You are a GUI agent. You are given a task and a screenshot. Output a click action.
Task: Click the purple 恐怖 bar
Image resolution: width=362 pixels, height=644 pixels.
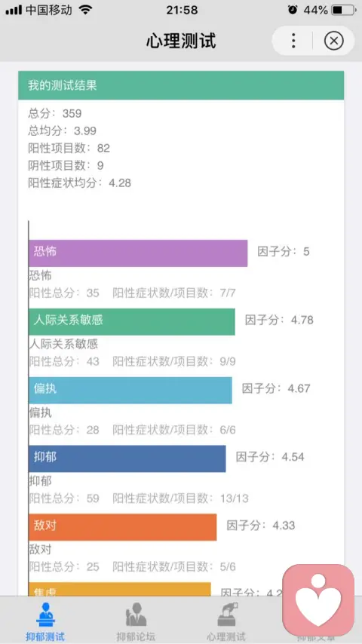point(138,253)
